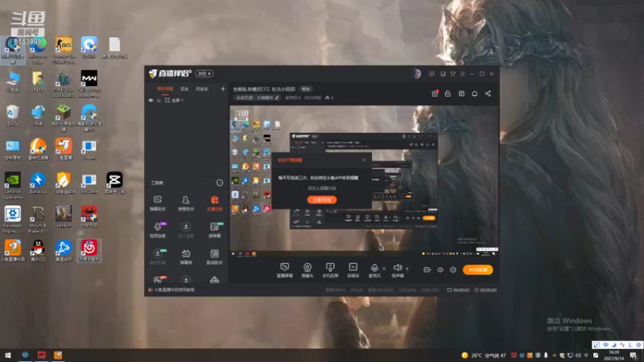
Task: Open the notification bell in 直播伴侣
Action: (x=474, y=93)
